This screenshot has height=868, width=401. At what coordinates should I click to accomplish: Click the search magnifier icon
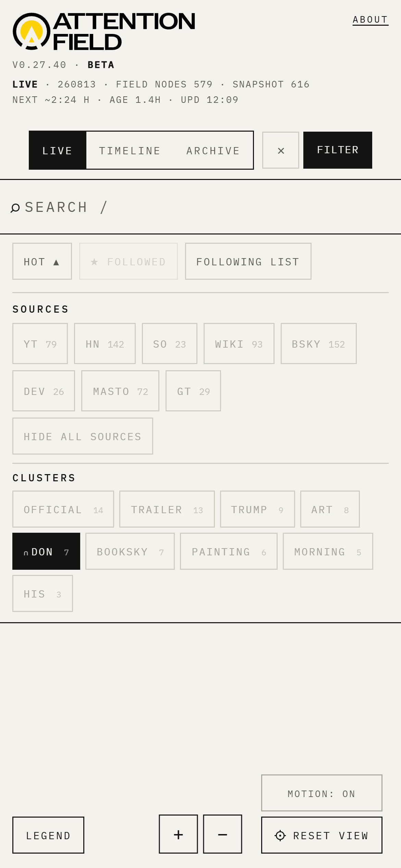15,208
